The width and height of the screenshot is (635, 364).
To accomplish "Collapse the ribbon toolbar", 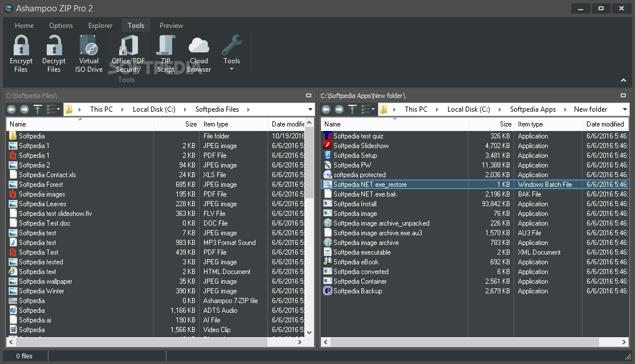I will (623, 80).
